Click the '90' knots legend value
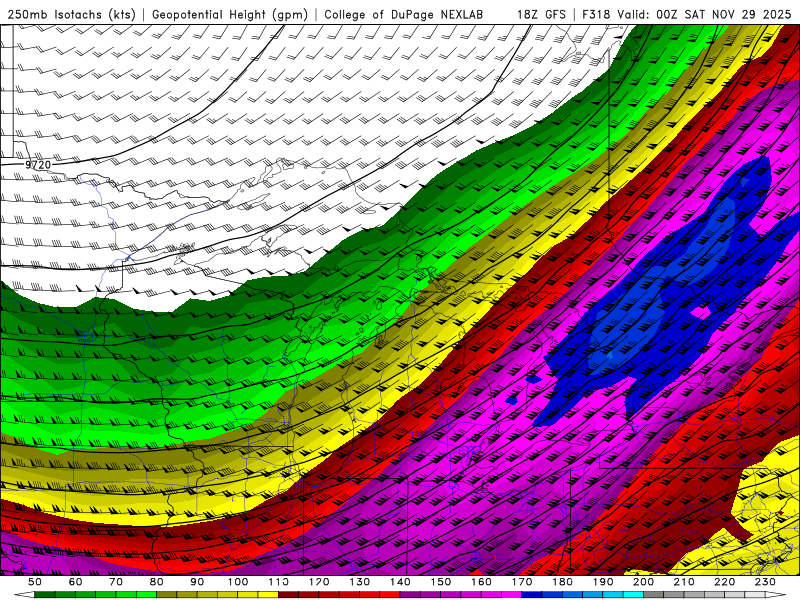800x600 pixels. [x=197, y=582]
